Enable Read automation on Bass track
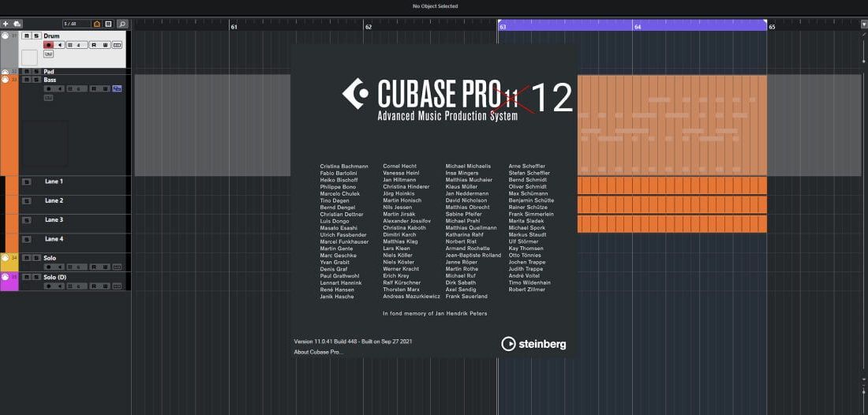 [94, 88]
